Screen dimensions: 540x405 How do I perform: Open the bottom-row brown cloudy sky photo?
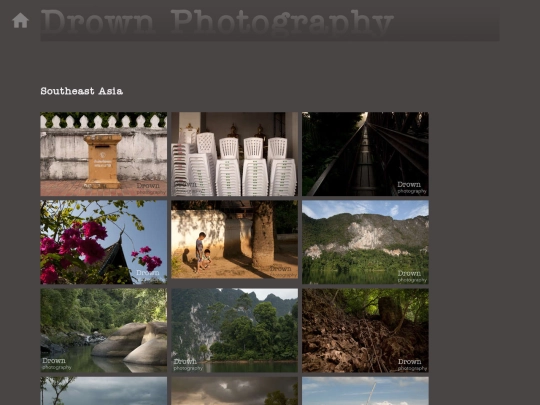(235, 391)
